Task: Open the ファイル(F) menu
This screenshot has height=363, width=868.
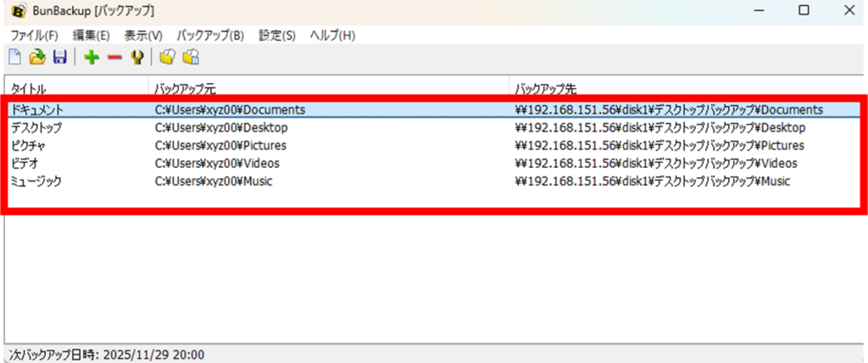Action: 34,36
